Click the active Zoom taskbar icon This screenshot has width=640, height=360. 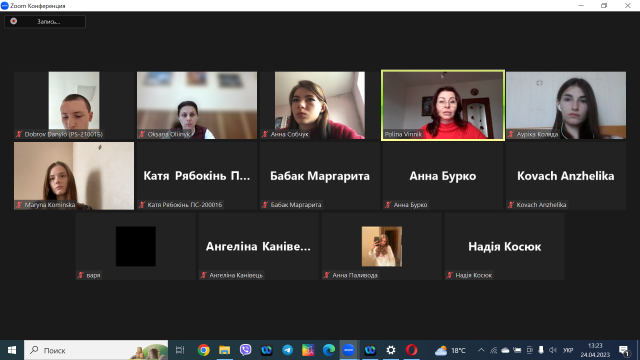(349, 350)
